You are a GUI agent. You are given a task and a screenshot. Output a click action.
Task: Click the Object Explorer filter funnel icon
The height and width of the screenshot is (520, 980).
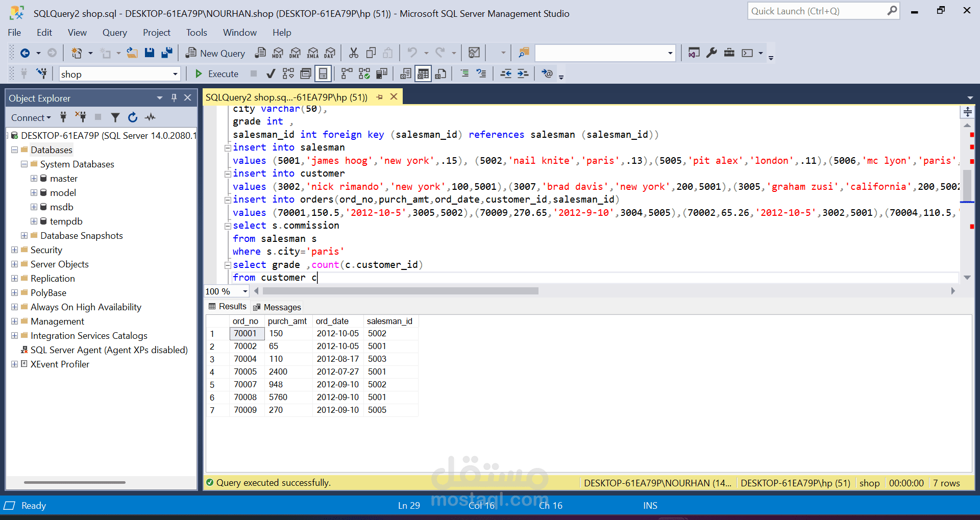point(115,117)
